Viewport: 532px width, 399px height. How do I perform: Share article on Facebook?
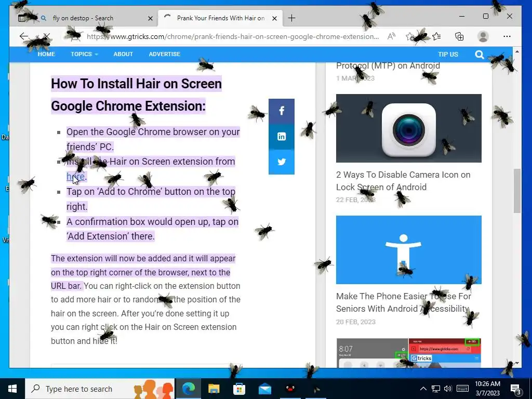tap(281, 111)
